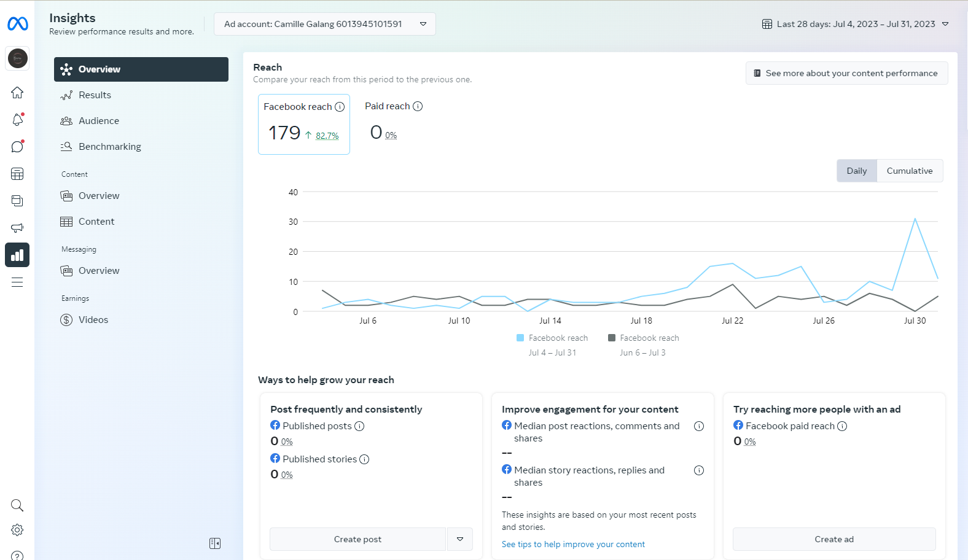Click the Jul 30 peak on reach chart

(915, 219)
